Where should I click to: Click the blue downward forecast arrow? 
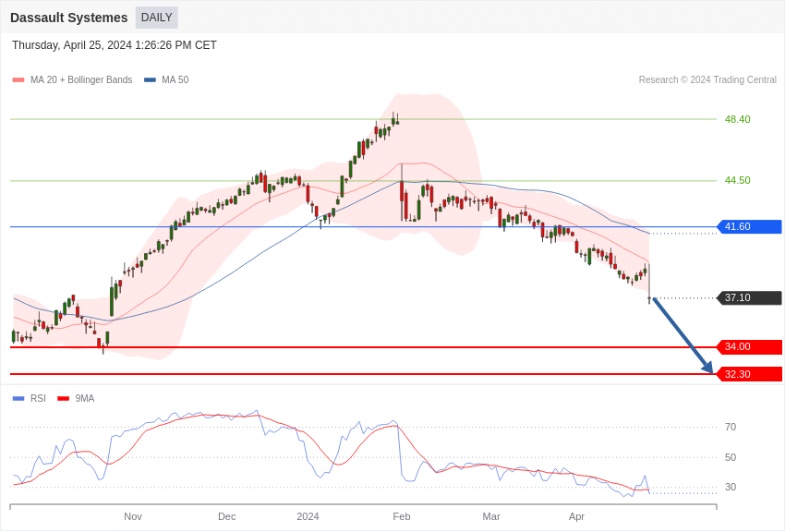[x=682, y=334]
